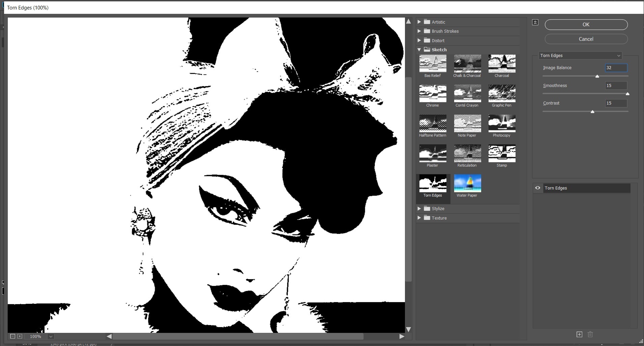Choose the Reticulation filter
This screenshot has height=346, width=644.
(x=467, y=153)
